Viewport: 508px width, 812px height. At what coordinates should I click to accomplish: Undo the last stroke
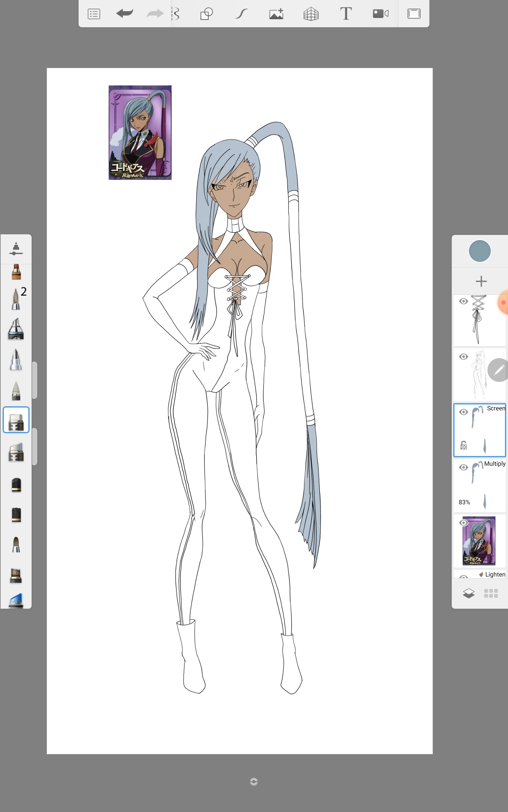pyautogui.click(x=125, y=13)
